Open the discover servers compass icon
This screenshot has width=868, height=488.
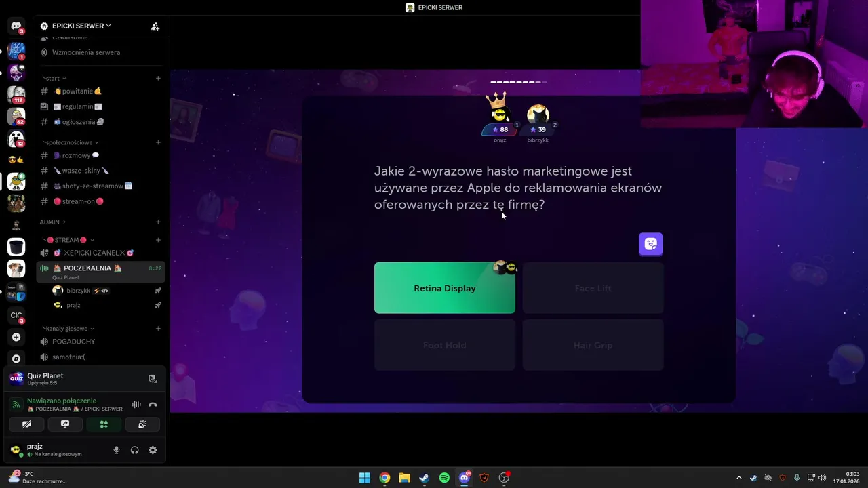[16, 359]
